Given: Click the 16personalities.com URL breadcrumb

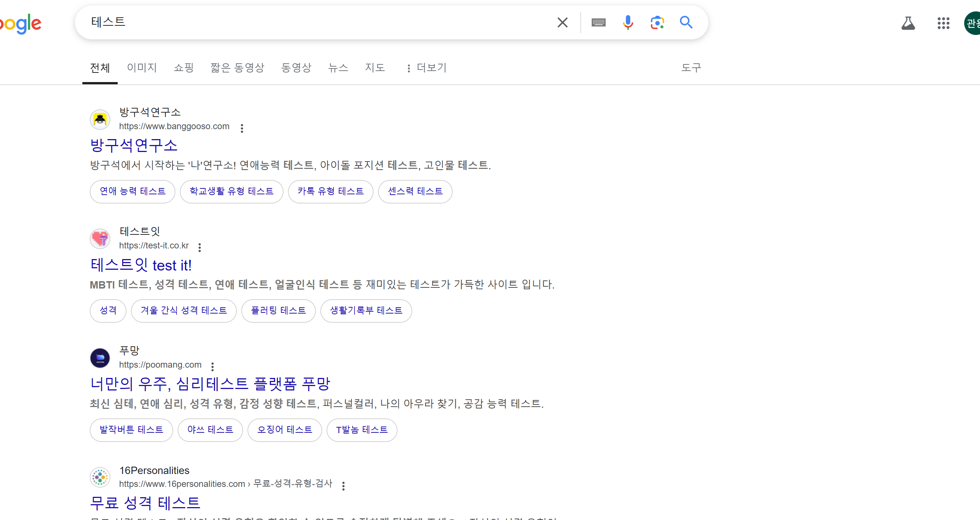Looking at the screenshot, I should 225,484.
